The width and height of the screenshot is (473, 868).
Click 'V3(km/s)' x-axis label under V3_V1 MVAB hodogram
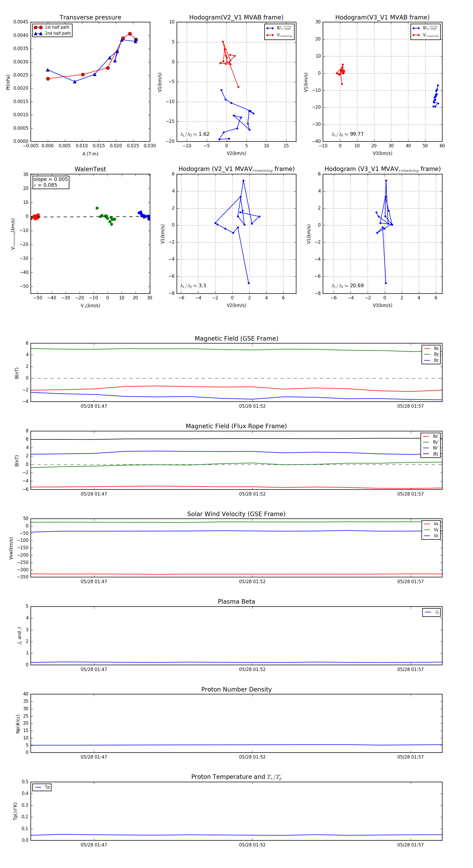click(x=382, y=153)
